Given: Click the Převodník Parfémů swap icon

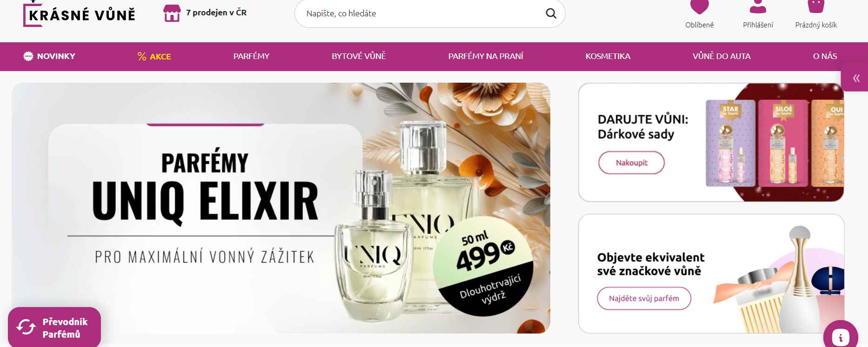Looking at the screenshot, I should click(x=26, y=327).
